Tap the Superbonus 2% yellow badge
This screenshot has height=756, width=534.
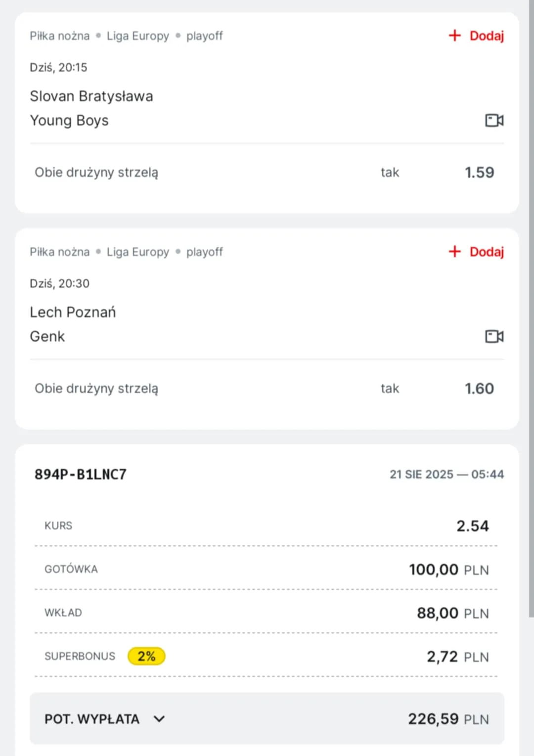(x=146, y=656)
